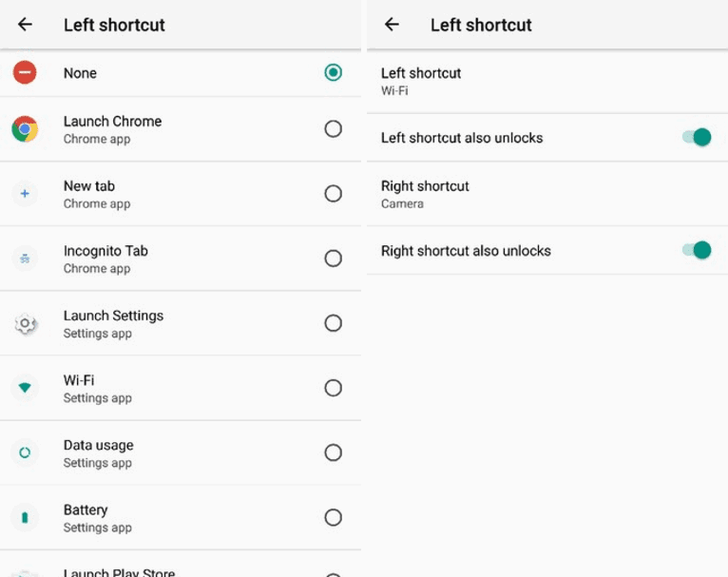This screenshot has width=728, height=577.
Task: Select the Battery radio button
Action: (333, 517)
